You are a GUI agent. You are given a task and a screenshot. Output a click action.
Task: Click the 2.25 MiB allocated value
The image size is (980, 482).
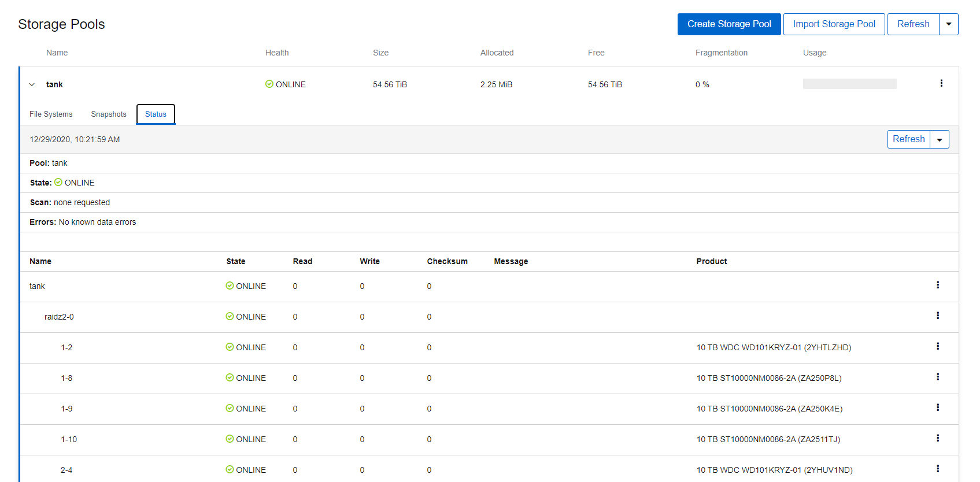click(x=496, y=84)
